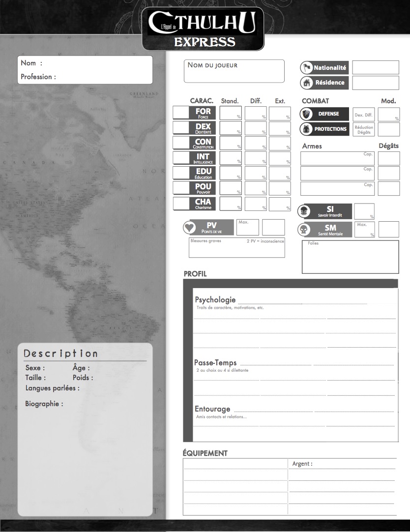Image resolution: width=410 pixels, height=532 pixels.
Task: Click the EDU value box
Action: [x=181, y=173]
